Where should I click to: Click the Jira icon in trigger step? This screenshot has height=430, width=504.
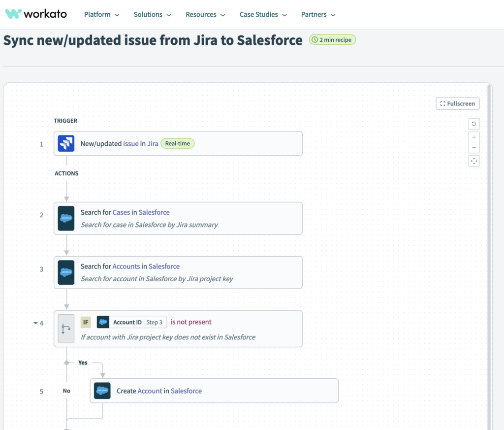point(66,143)
